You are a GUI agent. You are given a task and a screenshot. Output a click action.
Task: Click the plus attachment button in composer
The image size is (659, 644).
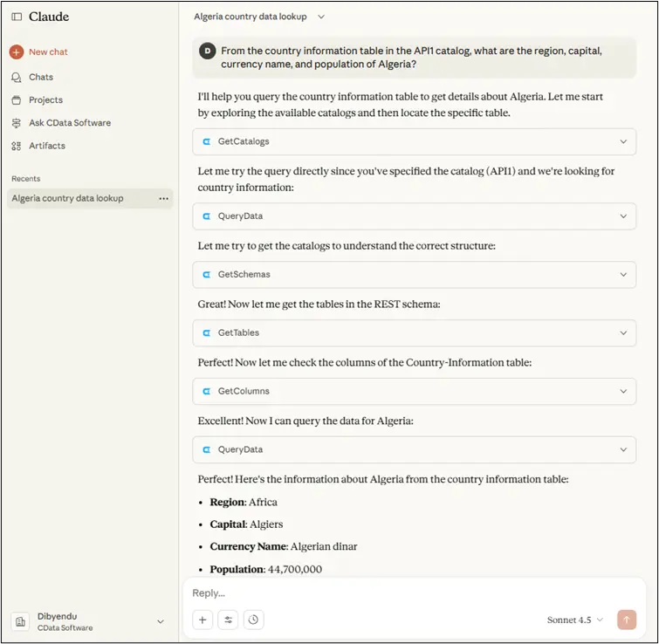point(203,620)
